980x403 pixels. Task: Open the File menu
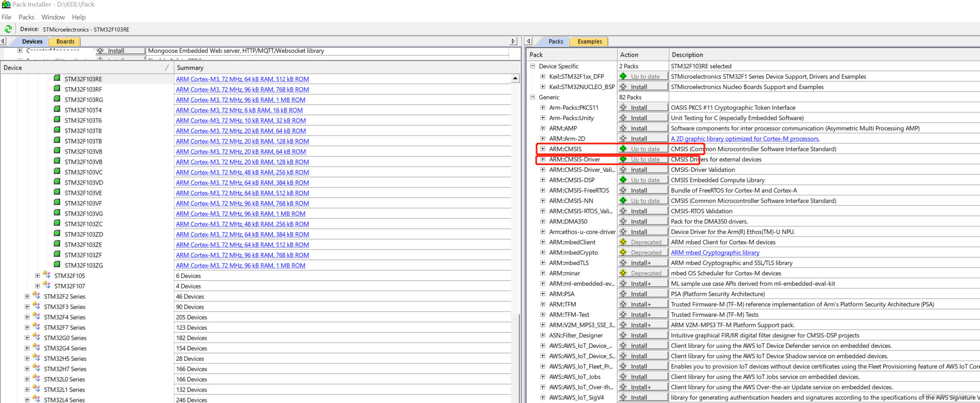(7, 17)
